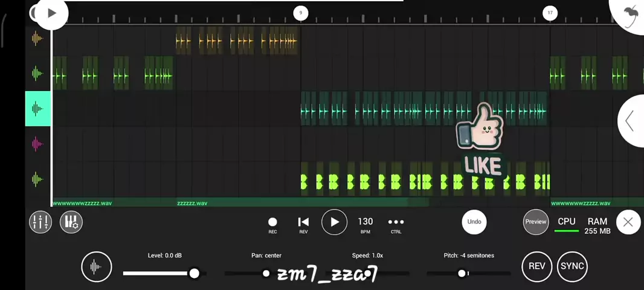This screenshot has width=644, height=290.
Task: Click the Preview button
Action: pos(535,222)
